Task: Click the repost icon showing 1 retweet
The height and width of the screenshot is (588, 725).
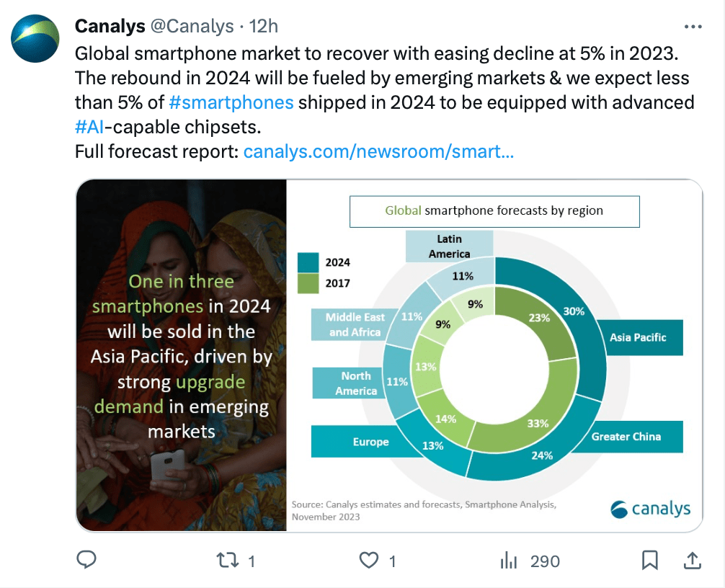Action: coord(227,559)
